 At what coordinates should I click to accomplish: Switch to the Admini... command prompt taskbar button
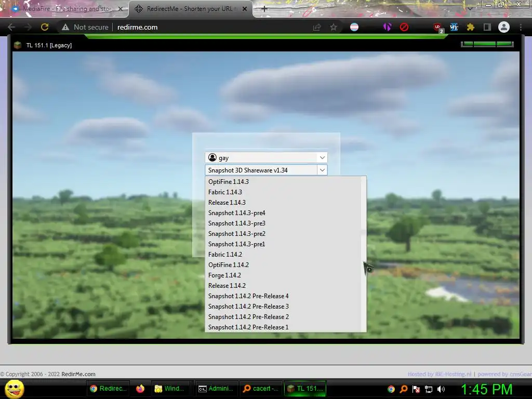point(216,389)
